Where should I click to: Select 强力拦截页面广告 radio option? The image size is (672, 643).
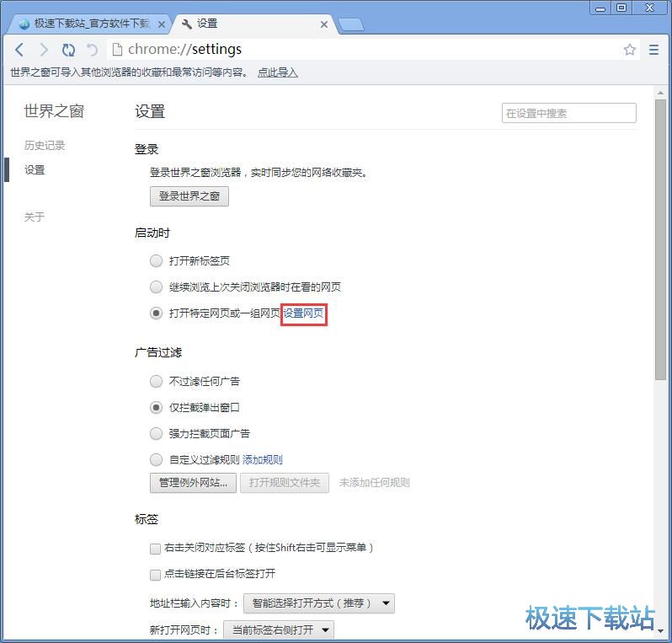pos(156,434)
